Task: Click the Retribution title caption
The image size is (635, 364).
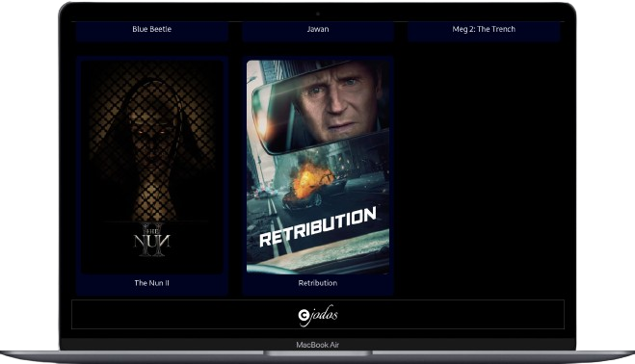Action: [x=318, y=283]
